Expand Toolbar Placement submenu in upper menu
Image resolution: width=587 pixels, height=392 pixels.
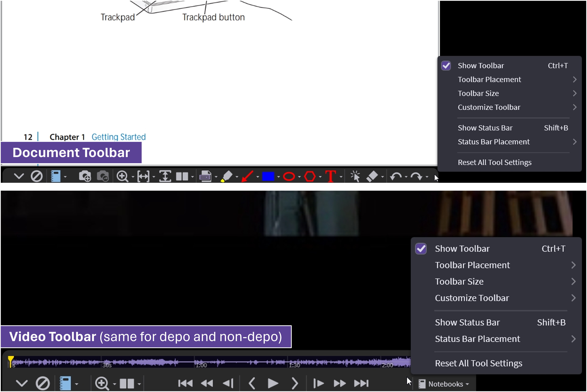(x=489, y=79)
